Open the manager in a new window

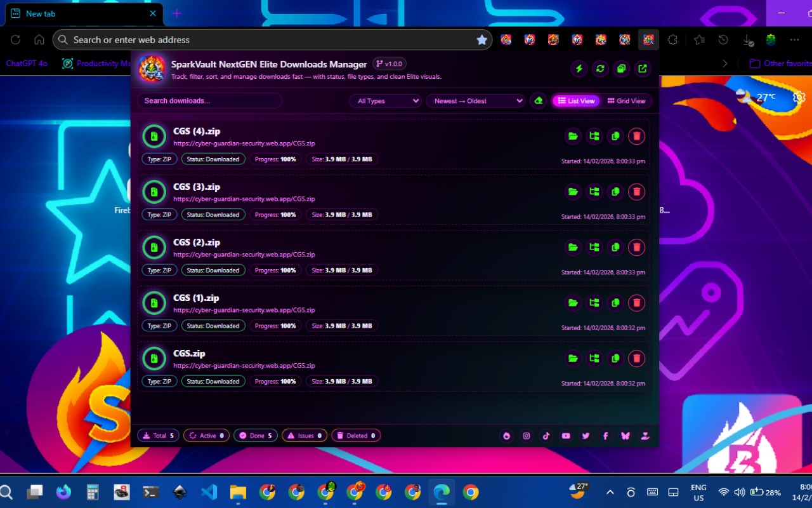pyautogui.click(x=643, y=69)
